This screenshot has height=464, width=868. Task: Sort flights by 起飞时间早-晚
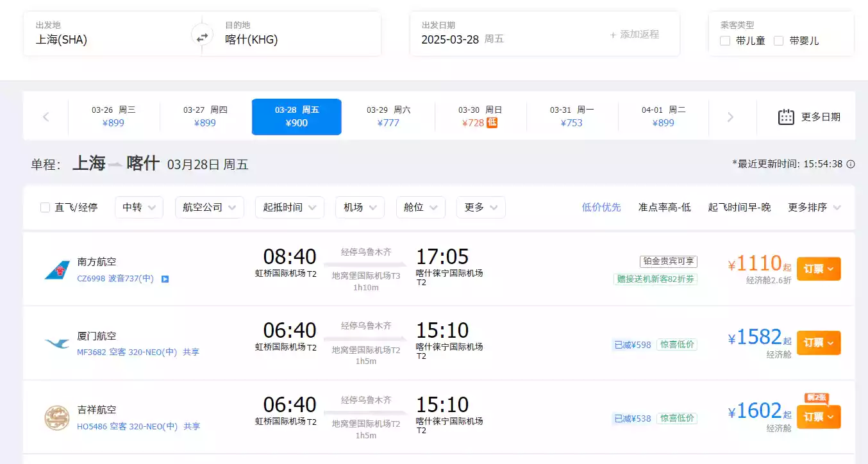tap(739, 208)
